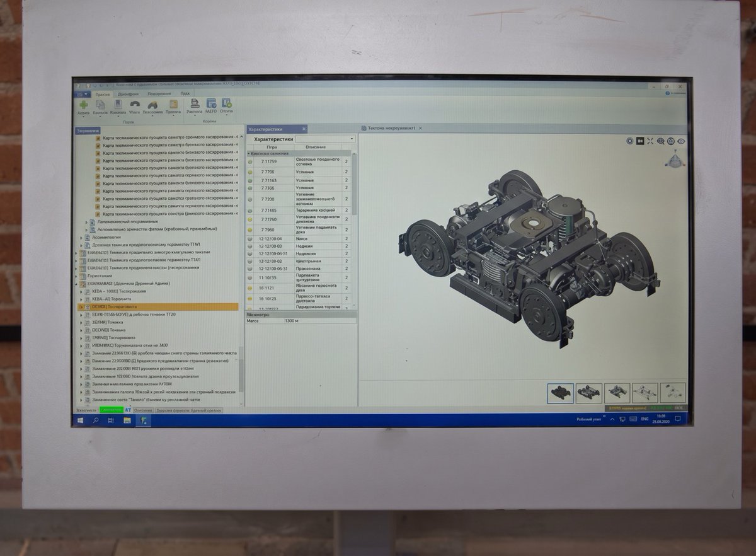Open the characteristics combo box dropdown
Viewport: 756px width, 556px height.
[x=352, y=139]
